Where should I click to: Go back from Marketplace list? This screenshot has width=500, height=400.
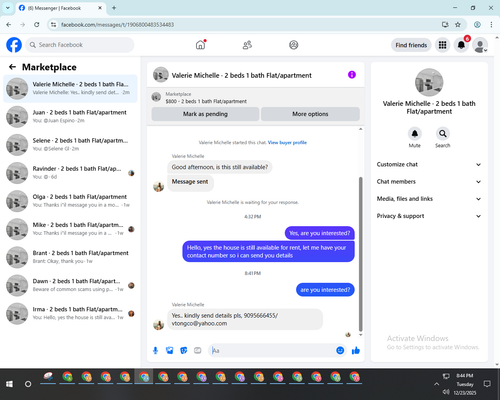[12, 67]
